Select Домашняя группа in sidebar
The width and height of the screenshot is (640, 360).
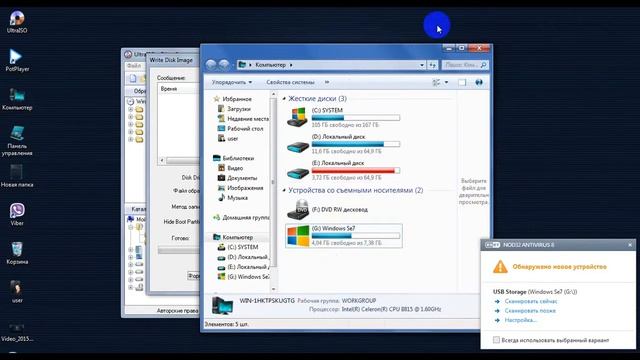pos(241,218)
